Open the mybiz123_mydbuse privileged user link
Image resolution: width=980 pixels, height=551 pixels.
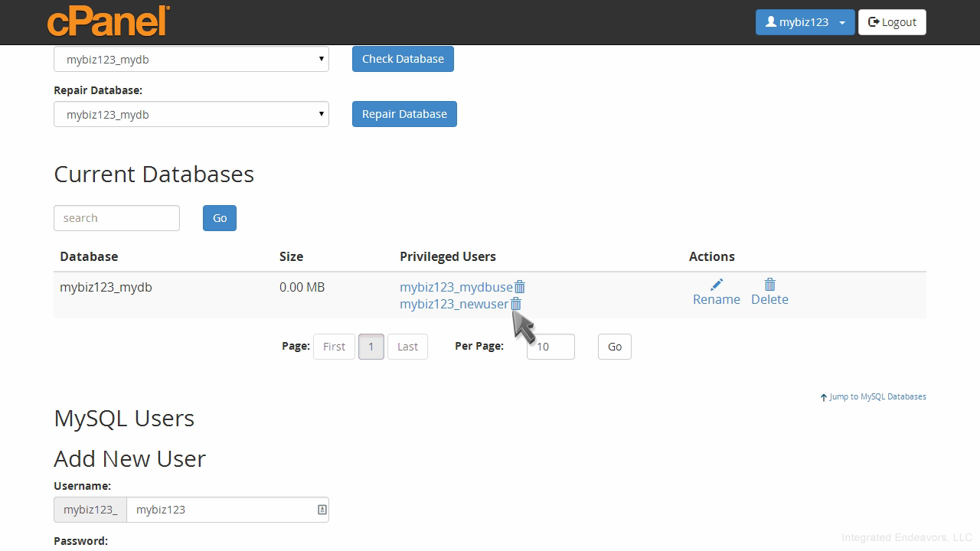click(456, 287)
